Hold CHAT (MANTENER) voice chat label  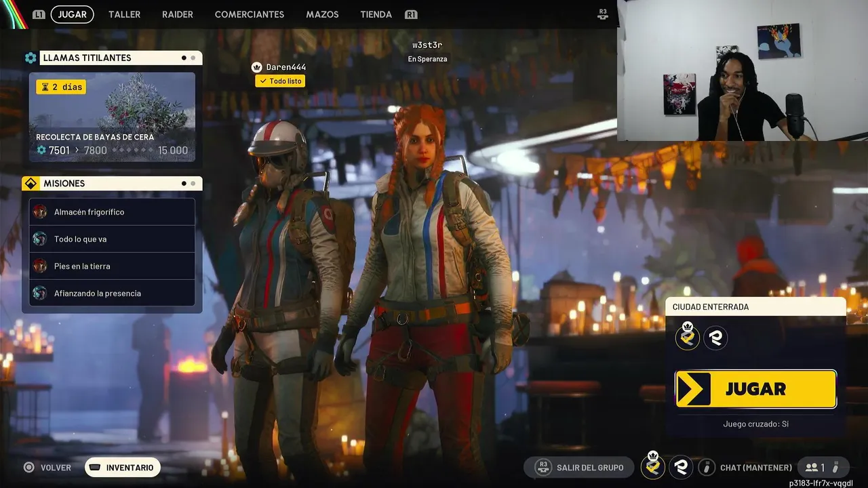pyautogui.click(x=756, y=468)
